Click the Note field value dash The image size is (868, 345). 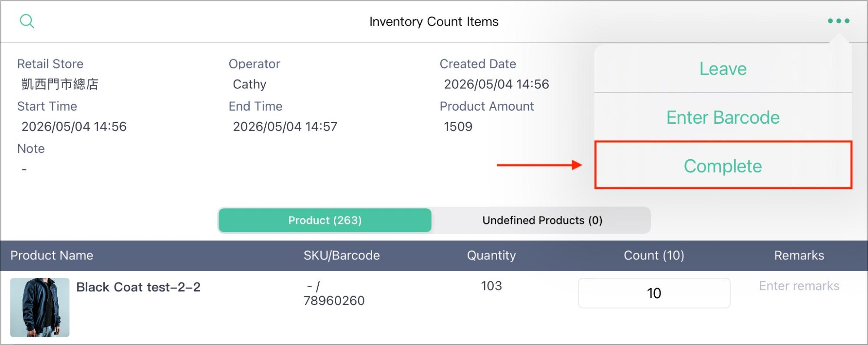pyautogui.click(x=24, y=169)
